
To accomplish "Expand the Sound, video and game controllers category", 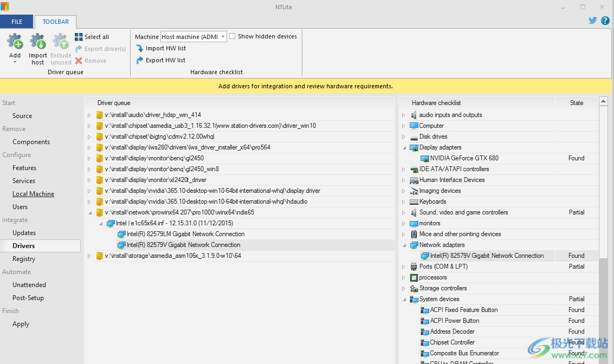I will (404, 212).
